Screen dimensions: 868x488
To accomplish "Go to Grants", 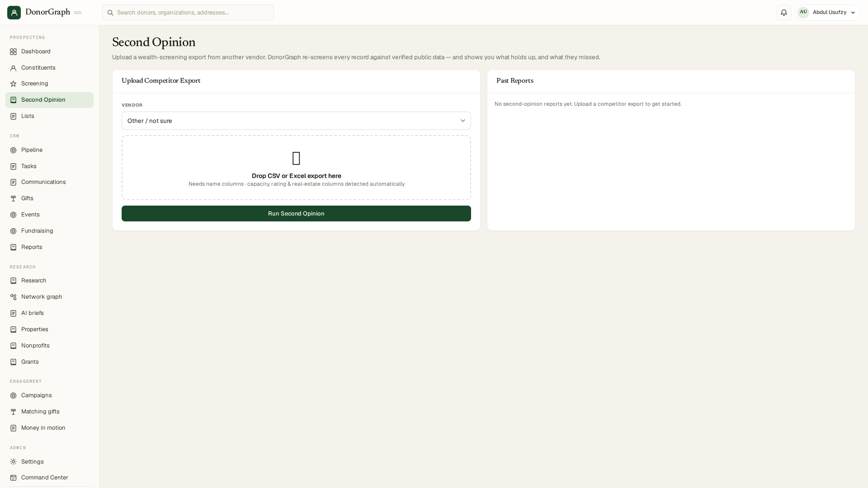I will coord(49,362).
